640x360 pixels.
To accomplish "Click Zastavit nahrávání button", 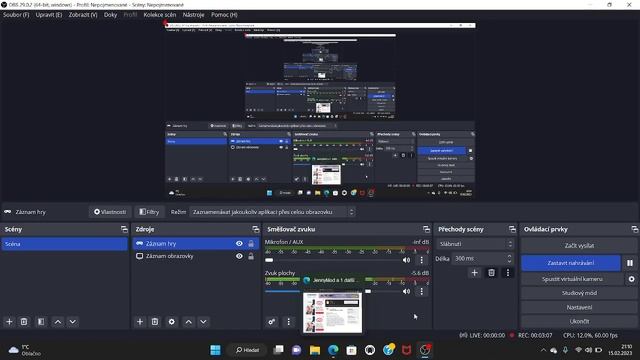I will tap(571, 263).
